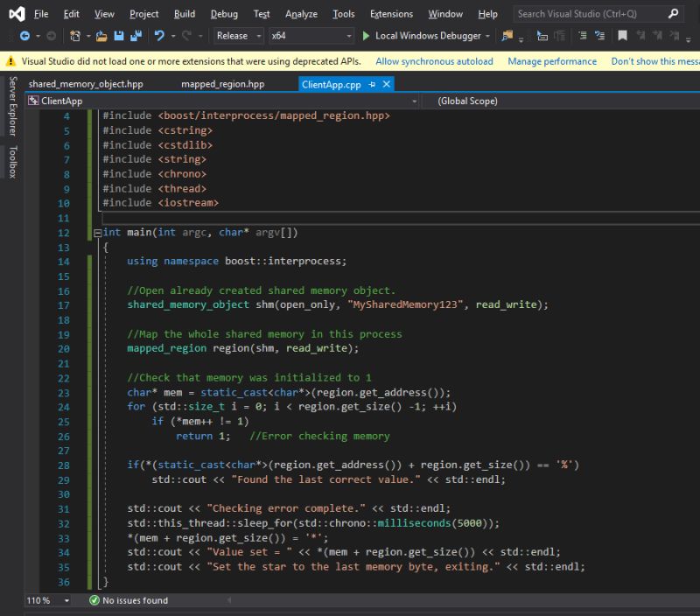Click the bookmark icon in the toolbar

coord(622,36)
